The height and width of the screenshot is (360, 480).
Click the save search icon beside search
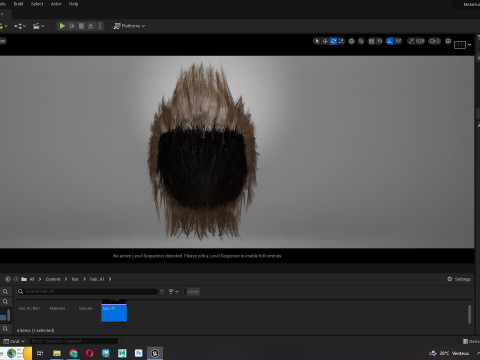click(x=162, y=292)
